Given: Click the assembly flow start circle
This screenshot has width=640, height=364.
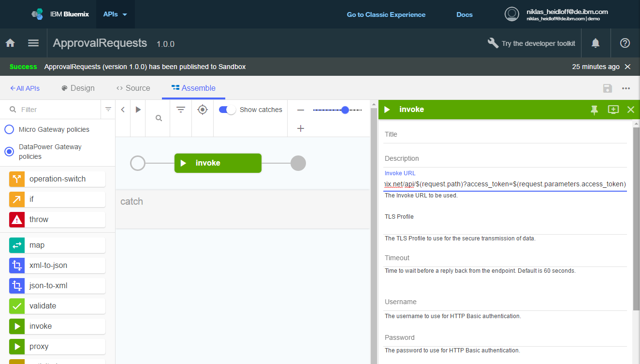Looking at the screenshot, I should coord(138,163).
